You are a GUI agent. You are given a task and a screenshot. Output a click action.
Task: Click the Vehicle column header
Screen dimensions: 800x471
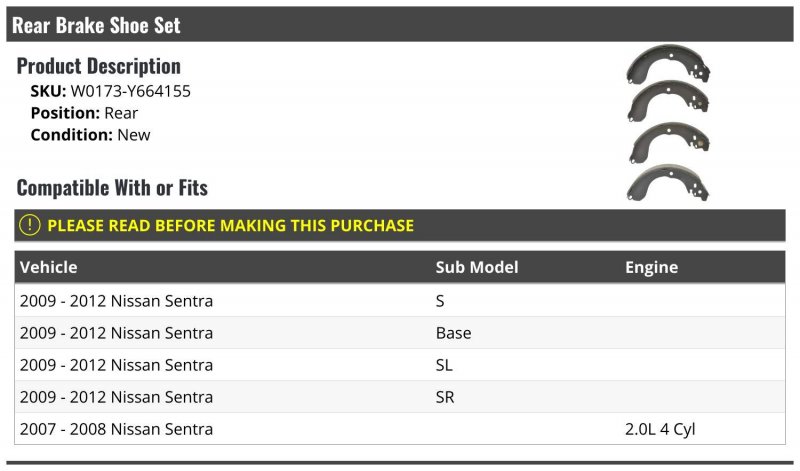coord(48,267)
